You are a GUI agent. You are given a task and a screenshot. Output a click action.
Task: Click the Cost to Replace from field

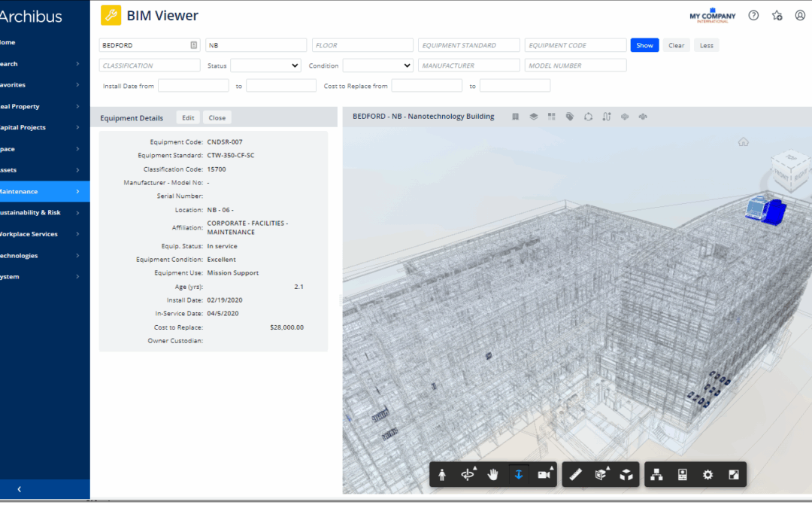click(427, 86)
